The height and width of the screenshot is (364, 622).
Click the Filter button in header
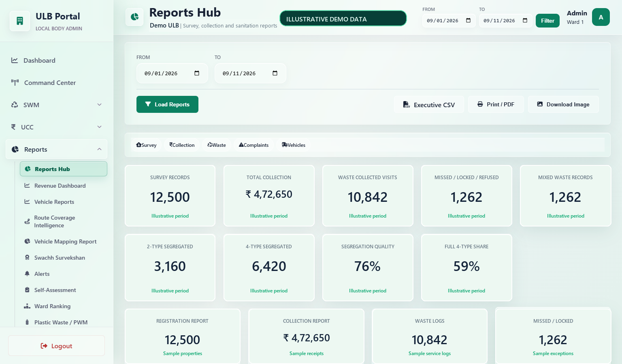tap(547, 21)
